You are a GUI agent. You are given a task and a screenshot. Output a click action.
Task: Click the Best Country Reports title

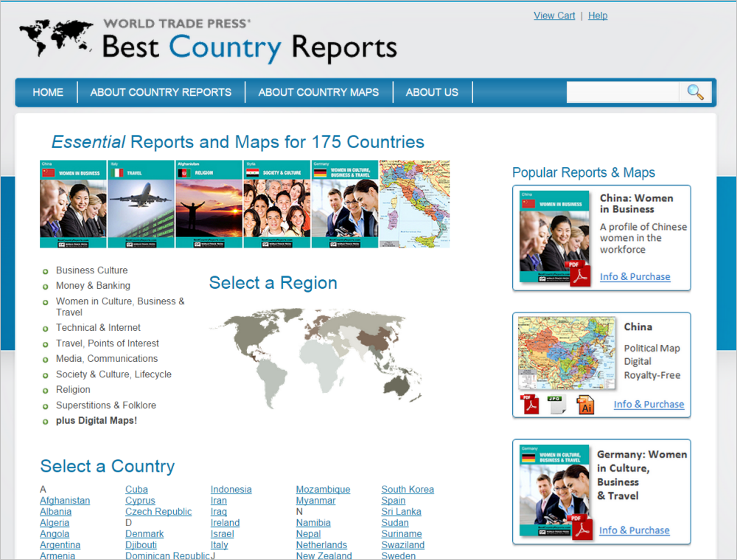pos(249,47)
